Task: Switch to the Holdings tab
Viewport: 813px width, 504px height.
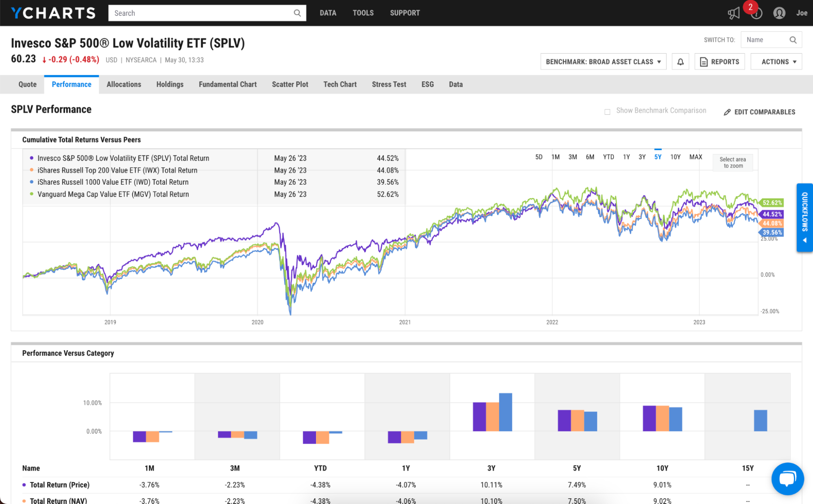Action: tap(170, 84)
